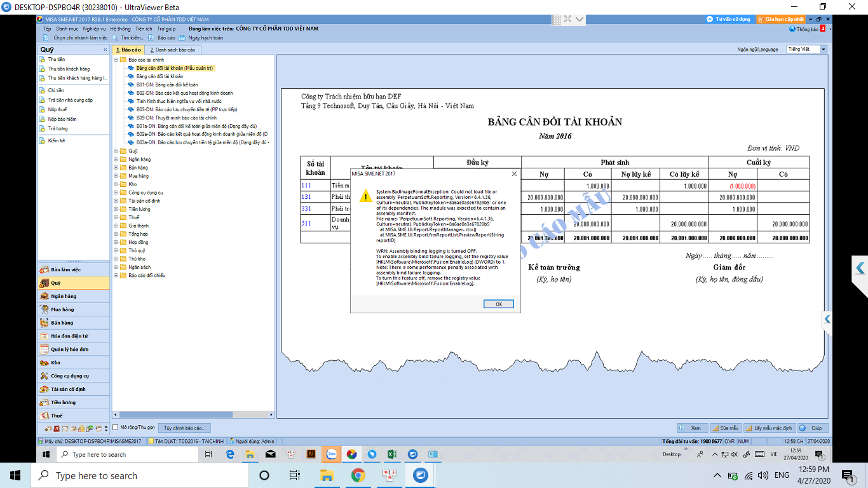
Task: Open the Nghiệp vụ menu
Action: (94, 29)
